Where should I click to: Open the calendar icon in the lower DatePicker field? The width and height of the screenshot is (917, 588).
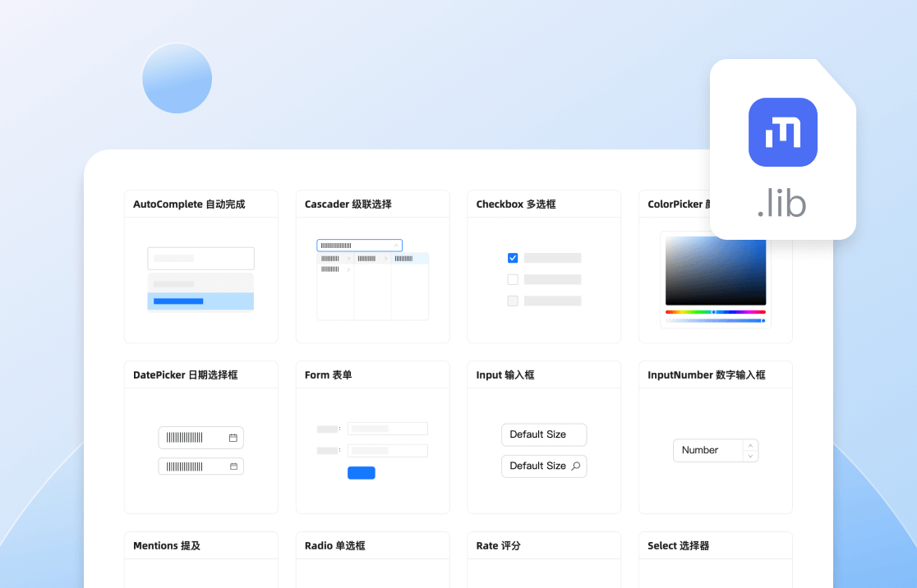point(233,466)
